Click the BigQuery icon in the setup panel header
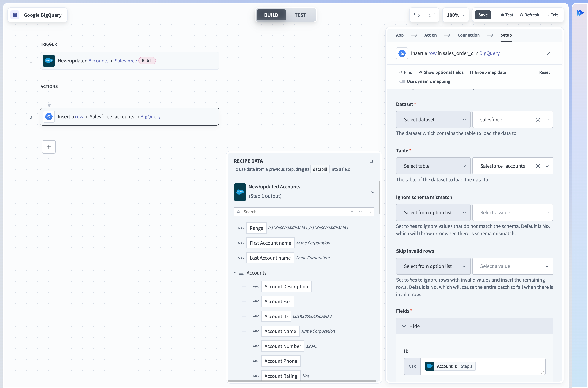588x388 pixels. pyautogui.click(x=402, y=53)
